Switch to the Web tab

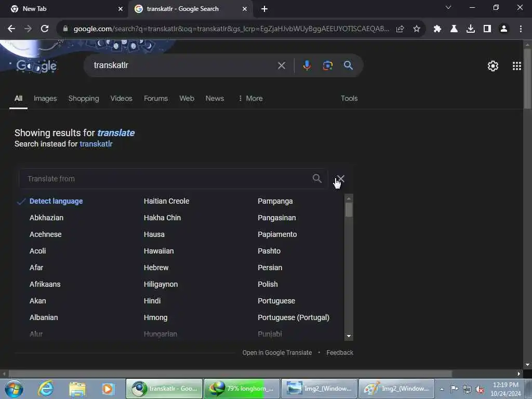[187, 98]
